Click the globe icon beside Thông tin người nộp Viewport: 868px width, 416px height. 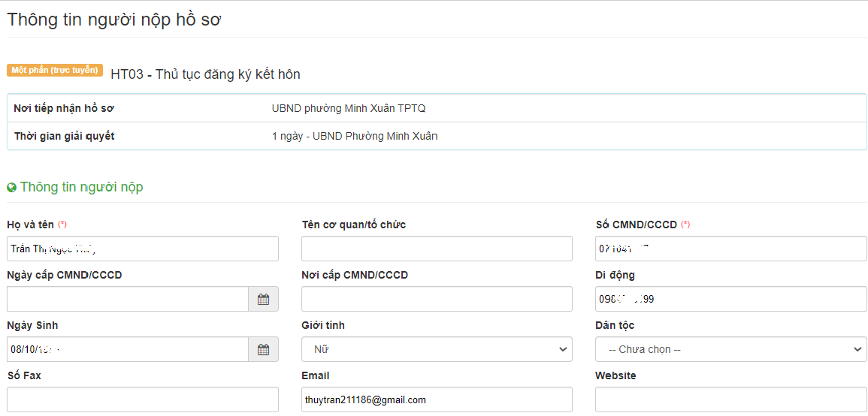coord(11,188)
